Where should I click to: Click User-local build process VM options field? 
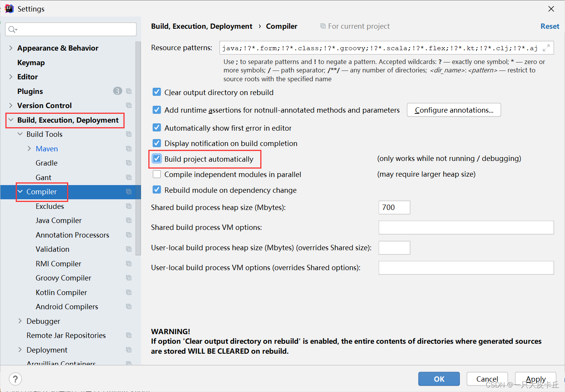tap(466, 268)
